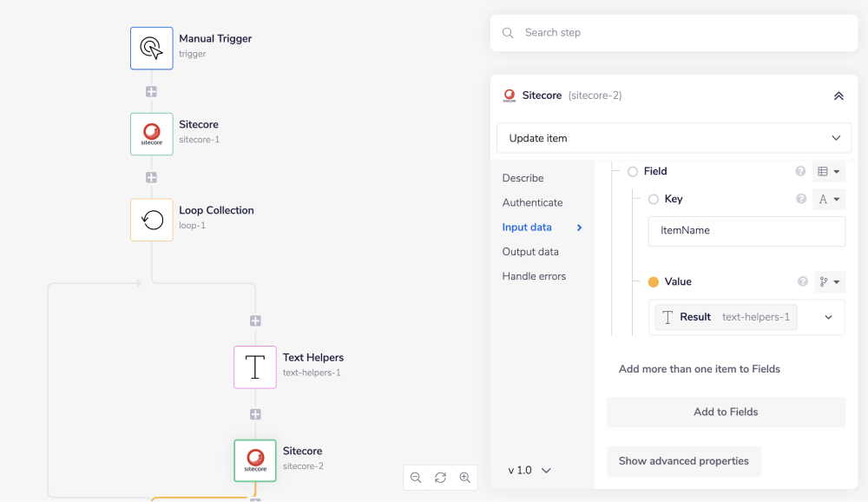Image resolution: width=868 pixels, height=502 pixels.
Task: Toggle the Field radio circle
Action: tap(633, 172)
